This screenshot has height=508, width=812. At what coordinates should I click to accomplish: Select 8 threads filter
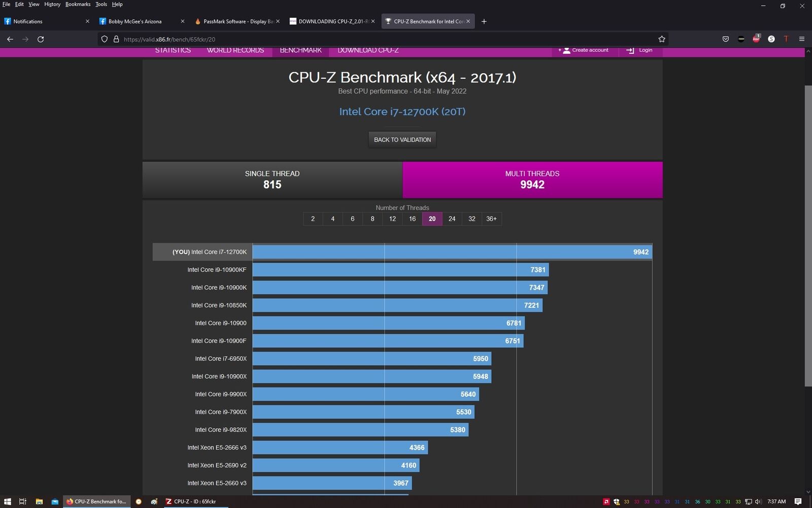click(x=373, y=219)
